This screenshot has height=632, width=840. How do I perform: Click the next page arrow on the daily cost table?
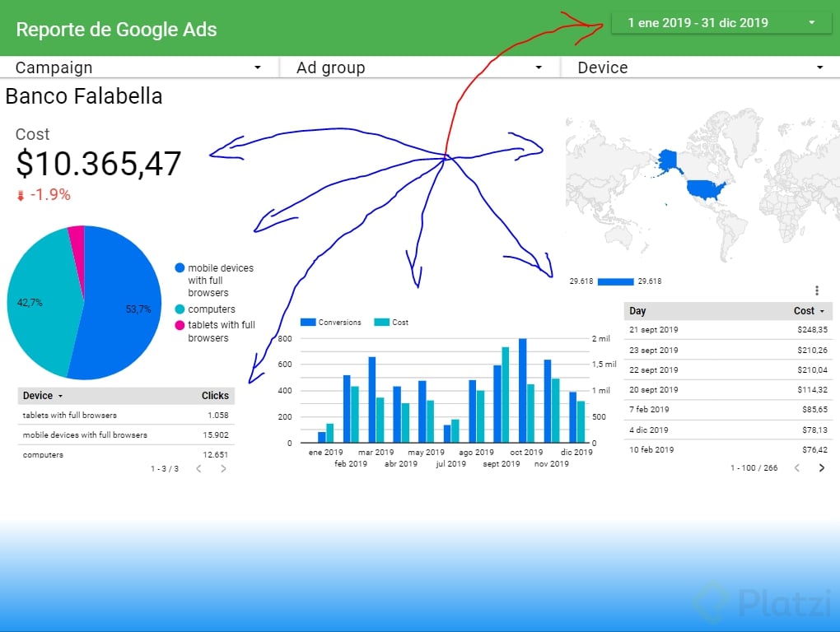pos(821,467)
